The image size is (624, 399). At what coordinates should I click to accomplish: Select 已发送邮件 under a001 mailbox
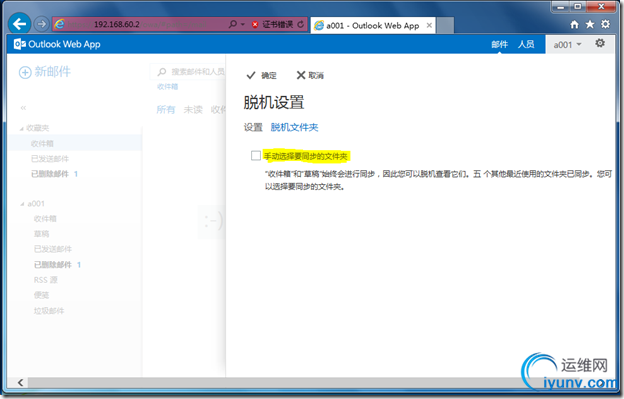(x=53, y=249)
